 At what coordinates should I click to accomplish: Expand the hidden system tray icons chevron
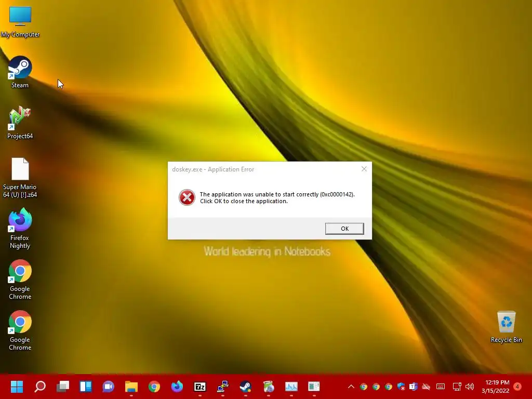pos(351,387)
